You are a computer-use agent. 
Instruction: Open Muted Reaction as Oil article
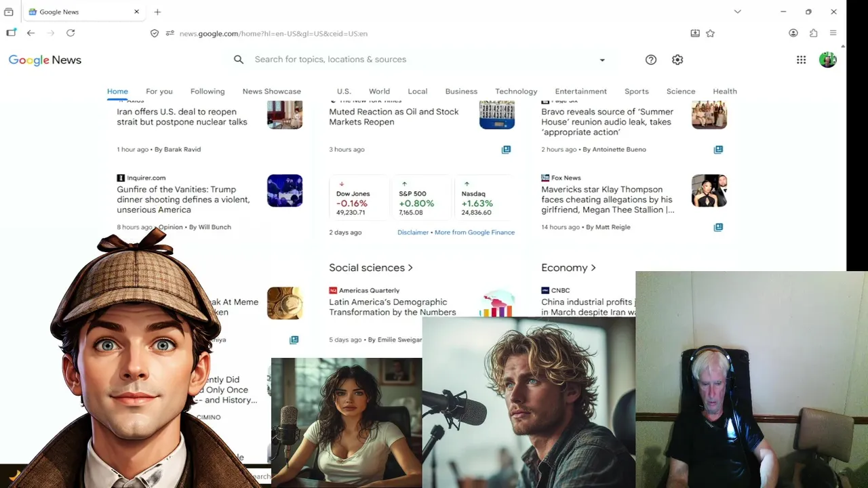tap(394, 117)
